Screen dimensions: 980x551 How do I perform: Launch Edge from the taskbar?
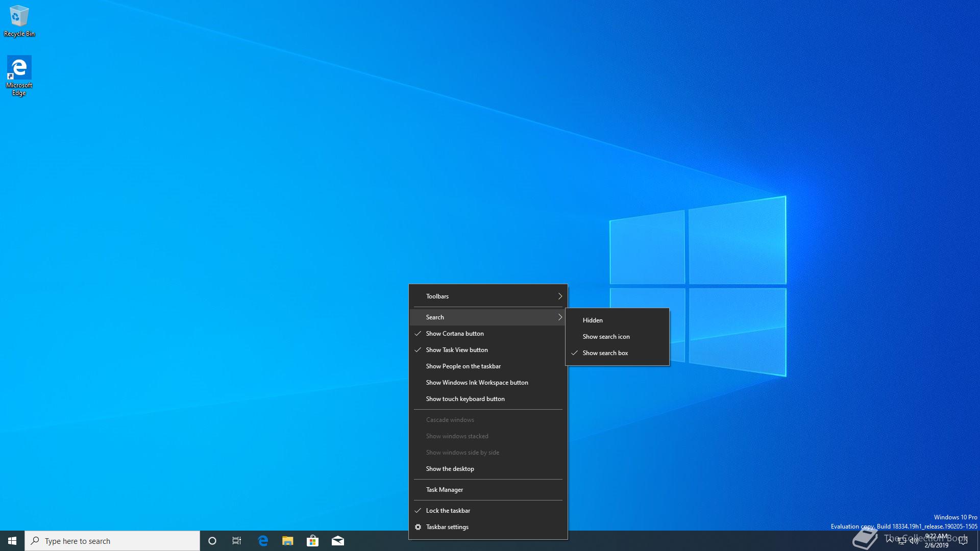263,541
